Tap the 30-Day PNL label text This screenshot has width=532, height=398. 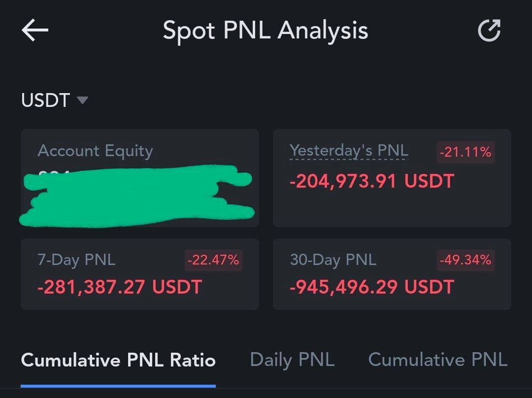(x=333, y=260)
